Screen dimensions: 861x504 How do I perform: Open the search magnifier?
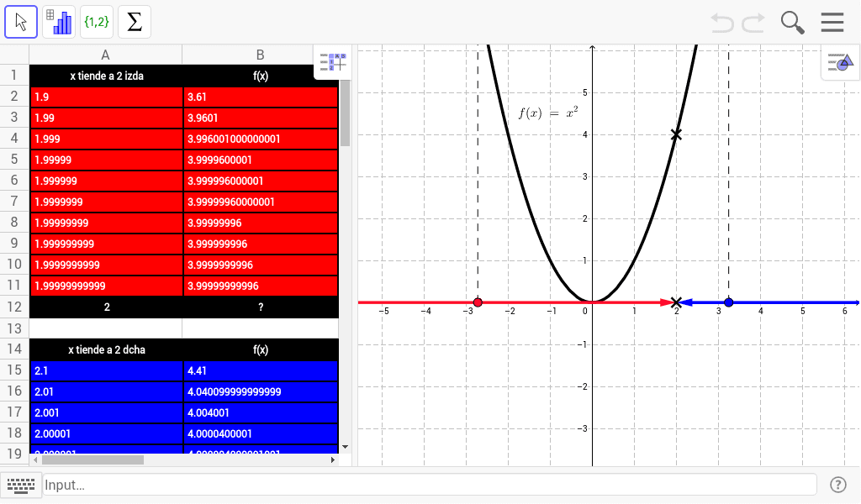click(792, 23)
